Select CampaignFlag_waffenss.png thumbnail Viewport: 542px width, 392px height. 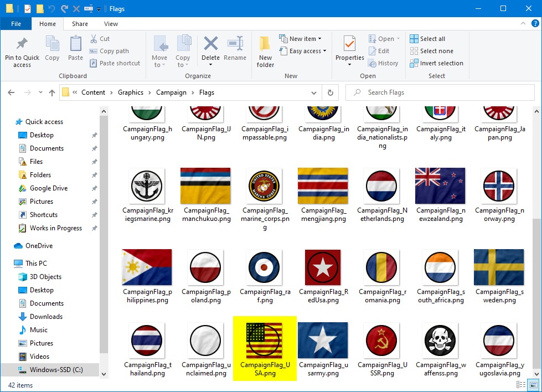[x=440, y=341]
